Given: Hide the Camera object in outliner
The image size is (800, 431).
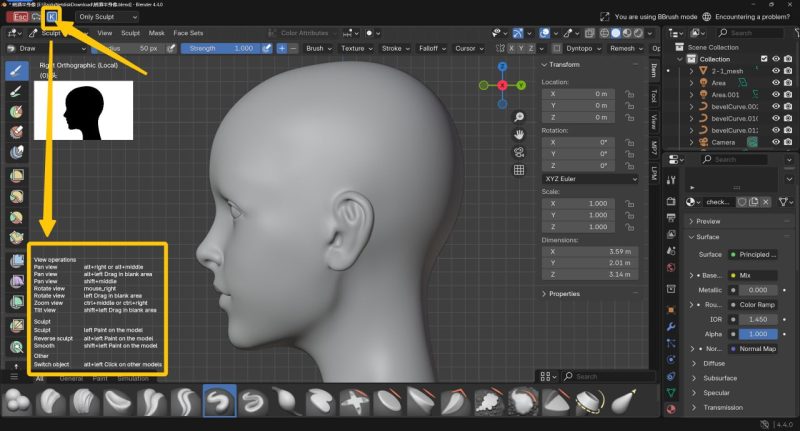Looking at the screenshot, I should [775, 142].
